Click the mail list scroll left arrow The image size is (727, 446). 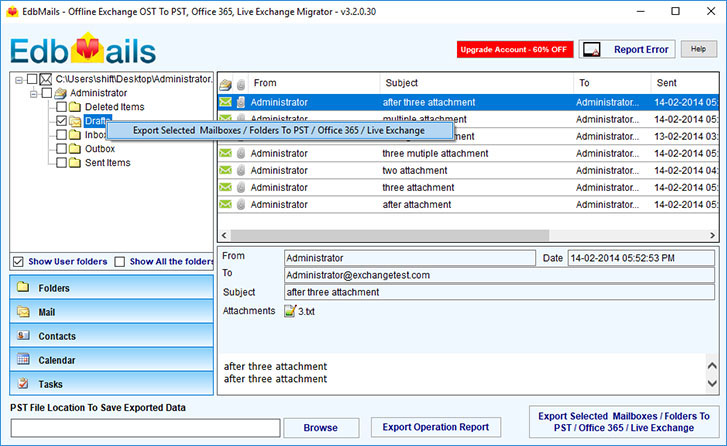224,236
